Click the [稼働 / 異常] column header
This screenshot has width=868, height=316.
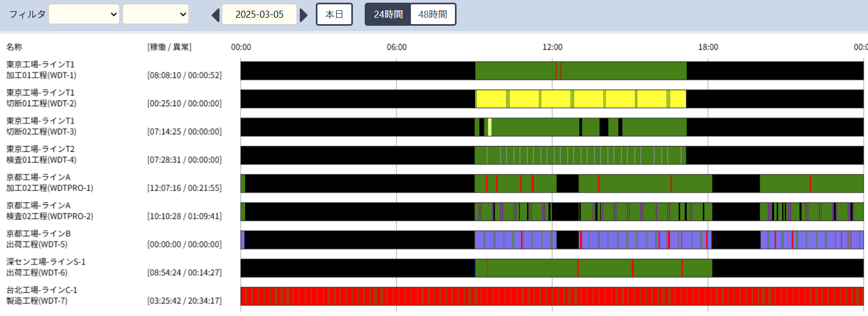pyautogui.click(x=169, y=47)
